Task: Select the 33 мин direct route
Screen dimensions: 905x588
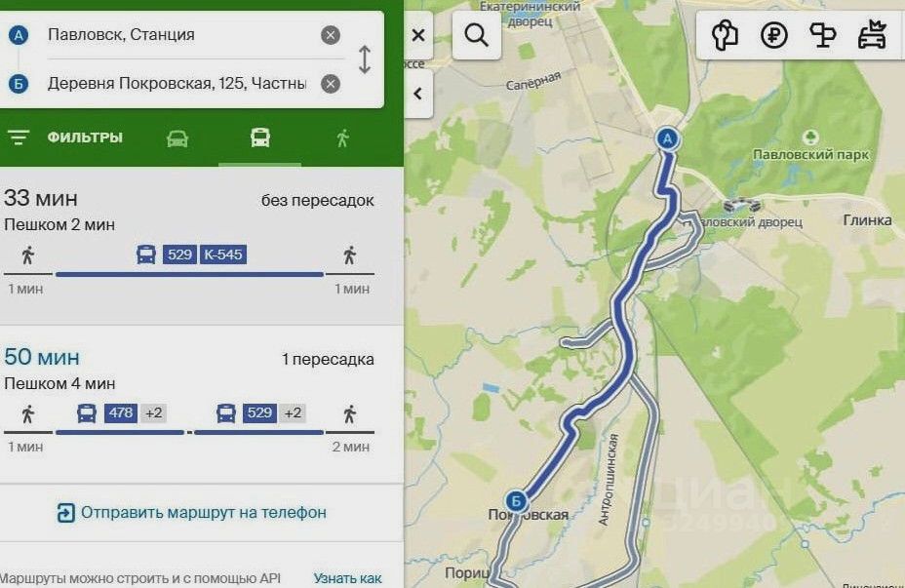Action: click(x=202, y=247)
